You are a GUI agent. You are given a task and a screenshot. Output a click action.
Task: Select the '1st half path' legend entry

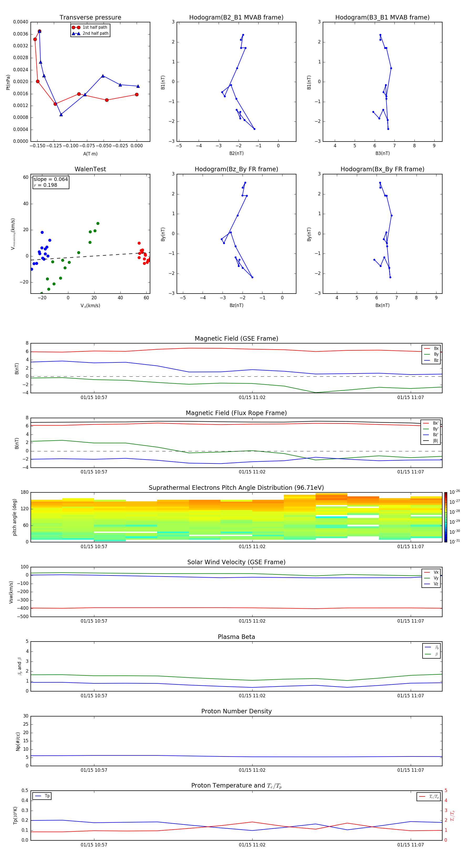click(90, 27)
